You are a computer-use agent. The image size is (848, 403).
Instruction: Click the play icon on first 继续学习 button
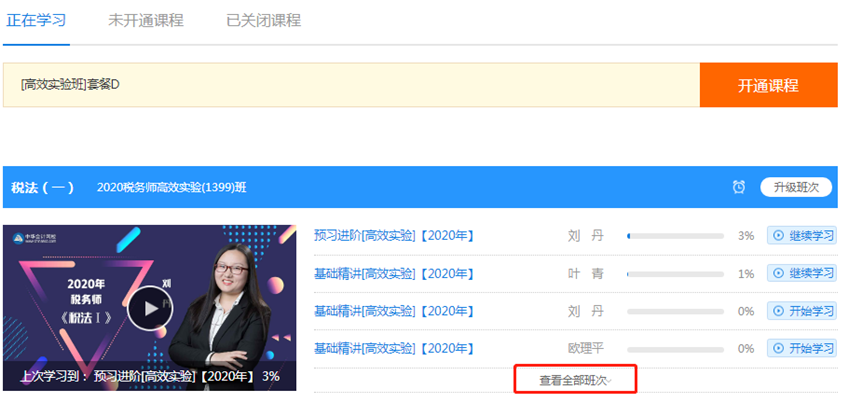click(x=778, y=236)
